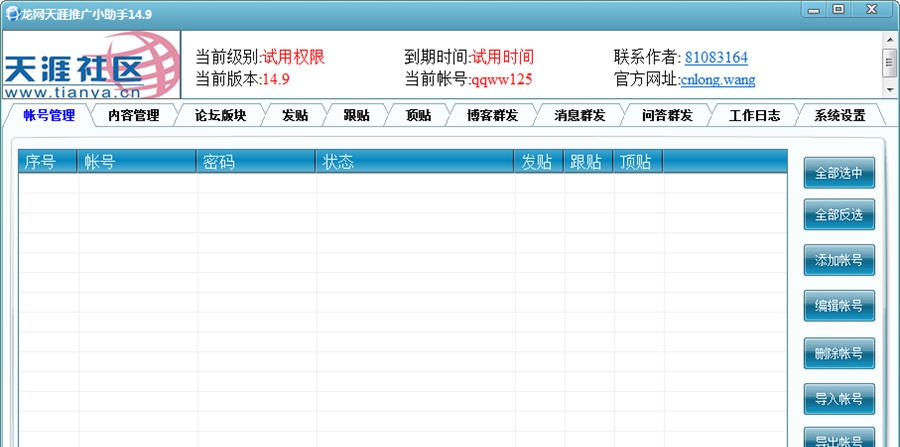Click the 试用权限 level text

coord(294,57)
